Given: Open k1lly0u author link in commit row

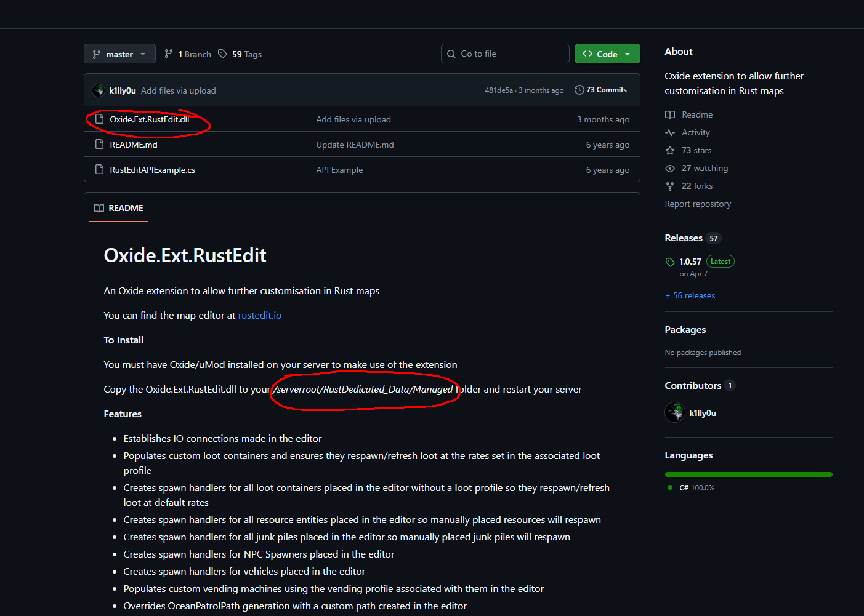Looking at the screenshot, I should 123,90.
